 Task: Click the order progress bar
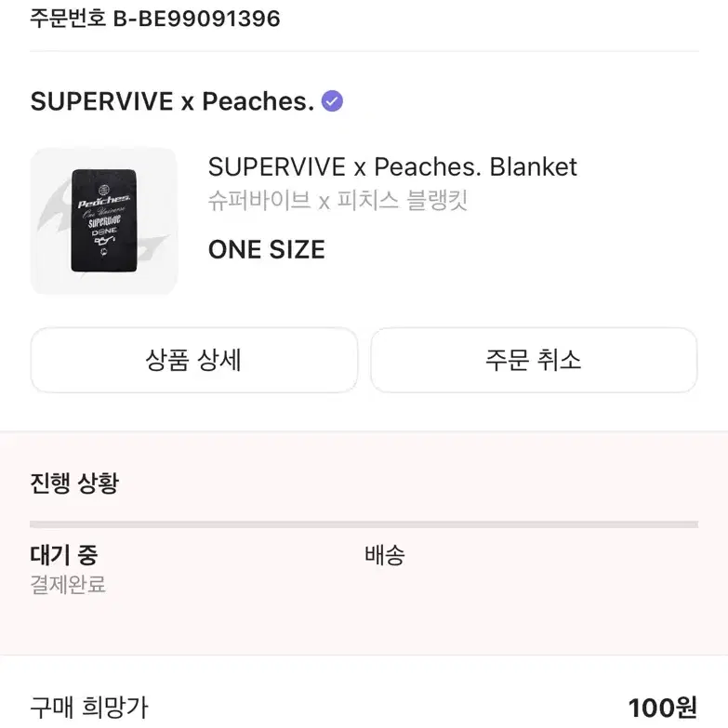point(364,524)
